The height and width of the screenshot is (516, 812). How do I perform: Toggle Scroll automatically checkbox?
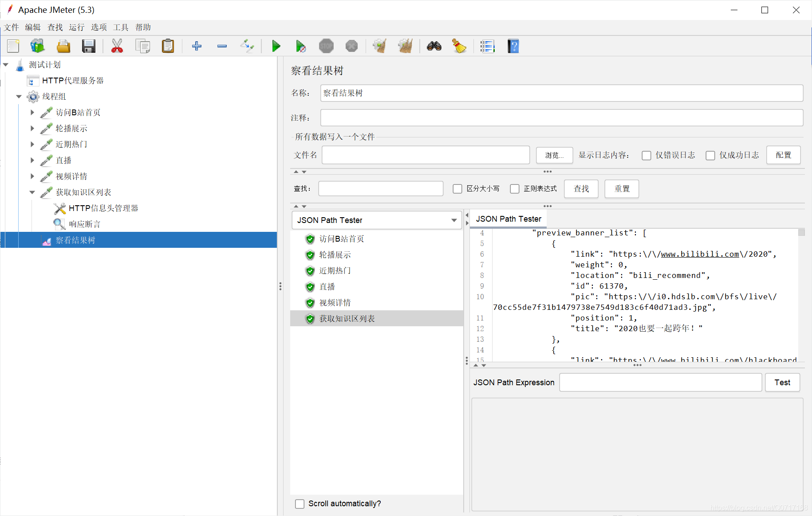click(300, 504)
